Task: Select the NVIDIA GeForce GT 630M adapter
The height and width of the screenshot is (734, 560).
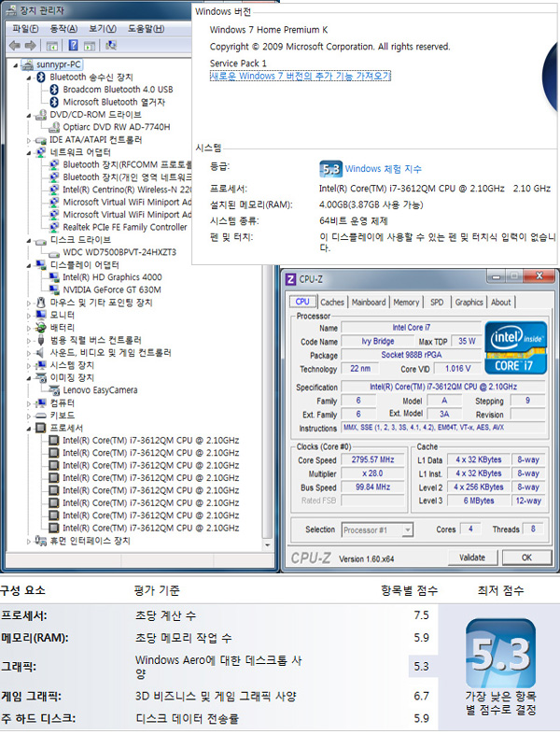Action: click(111, 289)
